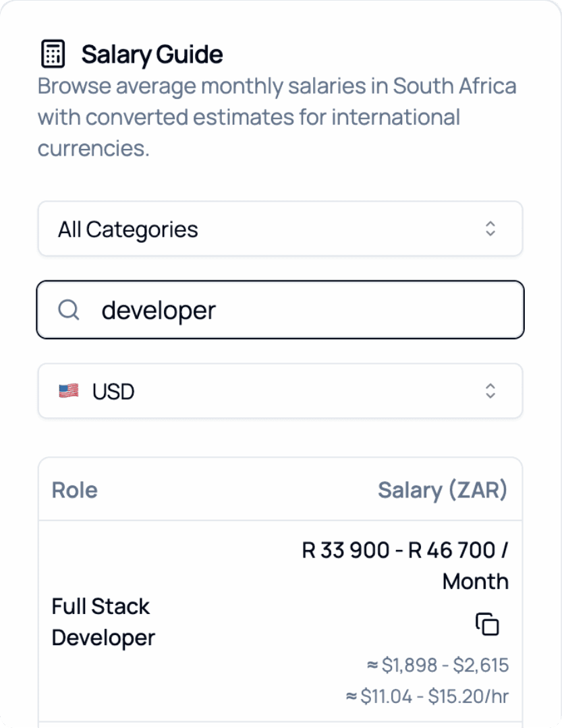The height and width of the screenshot is (728, 562).
Task: Click the copy icon below the monthly salary
Action: coord(487,624)
